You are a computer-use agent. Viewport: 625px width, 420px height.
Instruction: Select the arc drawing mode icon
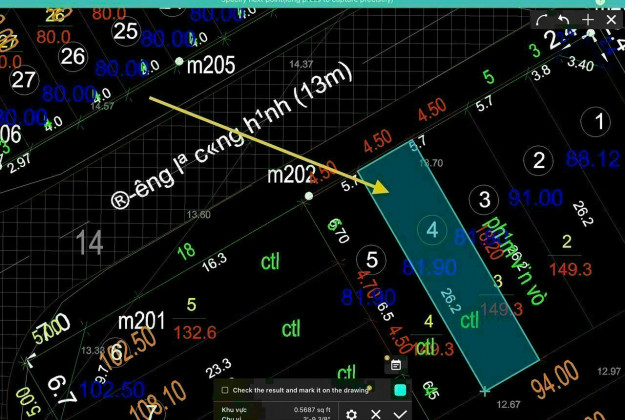pos(541,20)
